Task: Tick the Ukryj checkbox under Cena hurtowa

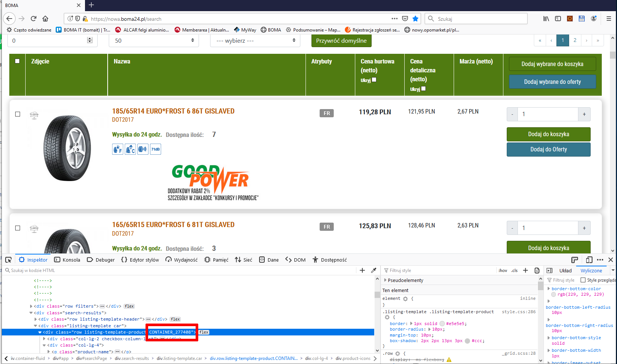Action: click(374, 80)
